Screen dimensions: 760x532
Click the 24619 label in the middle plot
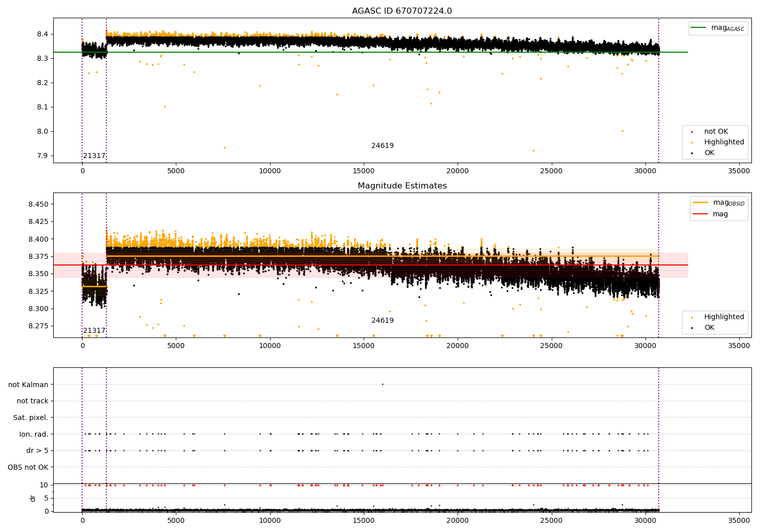click(x=383, y=320)
